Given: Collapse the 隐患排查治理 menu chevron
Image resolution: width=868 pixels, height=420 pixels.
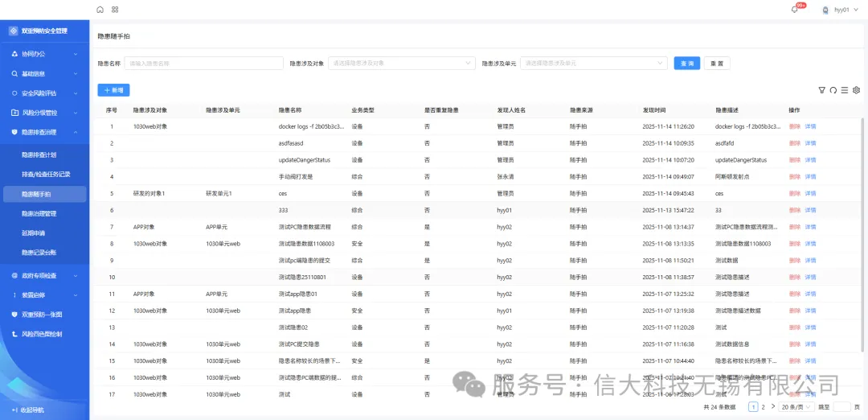Looking at the screenshot, I should (76, 132).
